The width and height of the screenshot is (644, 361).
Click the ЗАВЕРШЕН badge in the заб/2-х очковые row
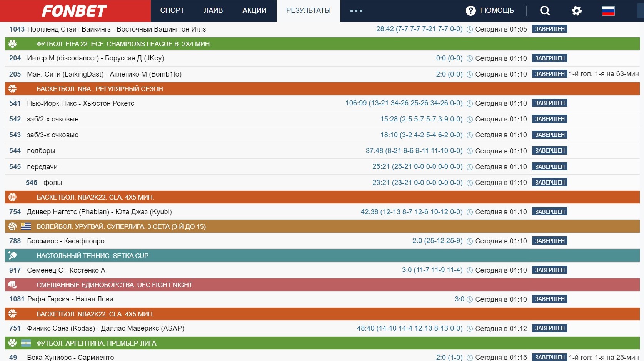click(550, 119)
